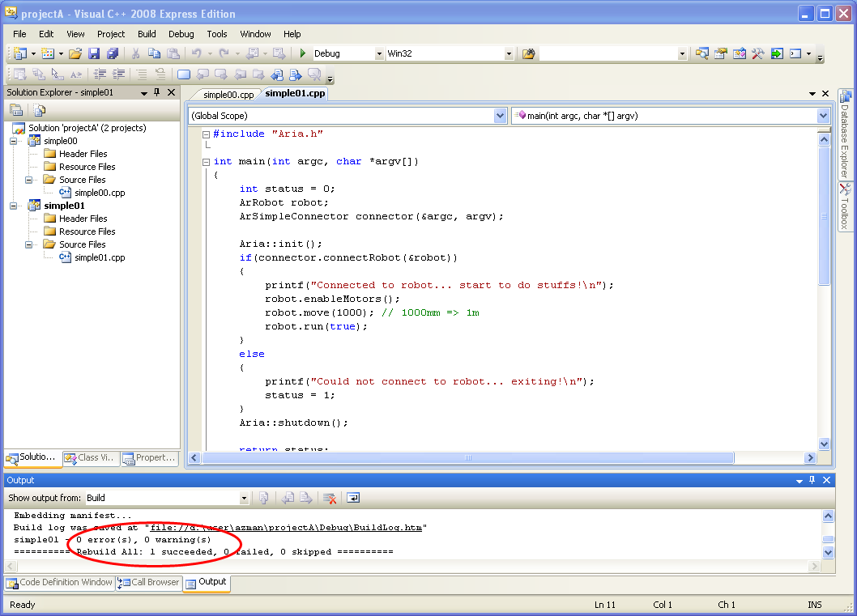
Task: Open the Show output from dropdown
Action: (x=244, y=498)
